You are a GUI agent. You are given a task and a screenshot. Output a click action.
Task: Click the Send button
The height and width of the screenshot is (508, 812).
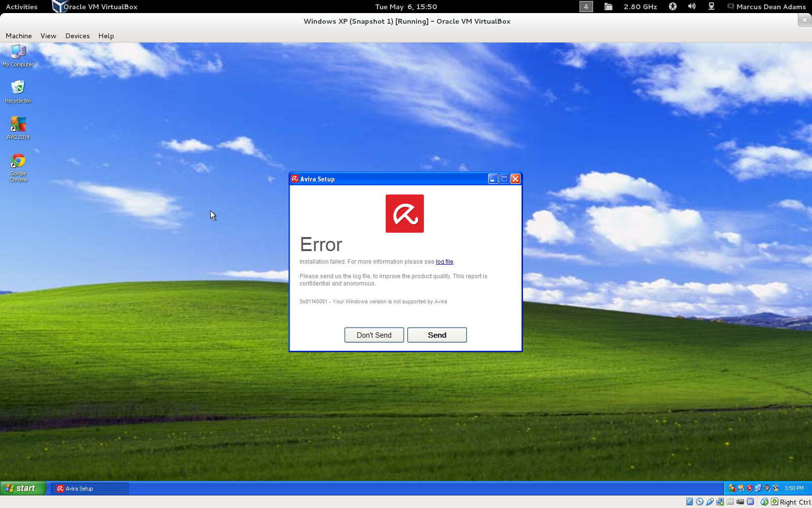(437, 335)
